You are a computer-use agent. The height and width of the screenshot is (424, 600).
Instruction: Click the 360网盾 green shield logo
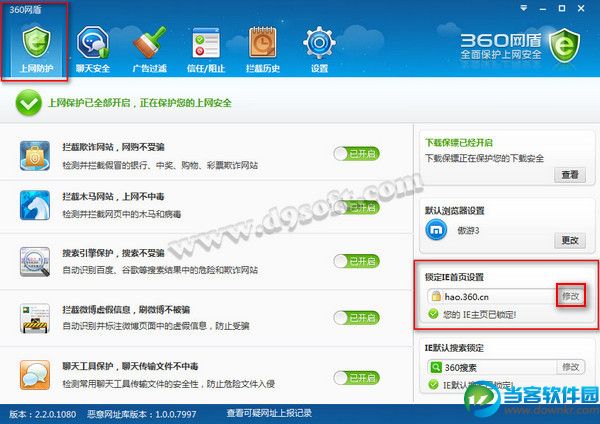click(x=564, y=45)
